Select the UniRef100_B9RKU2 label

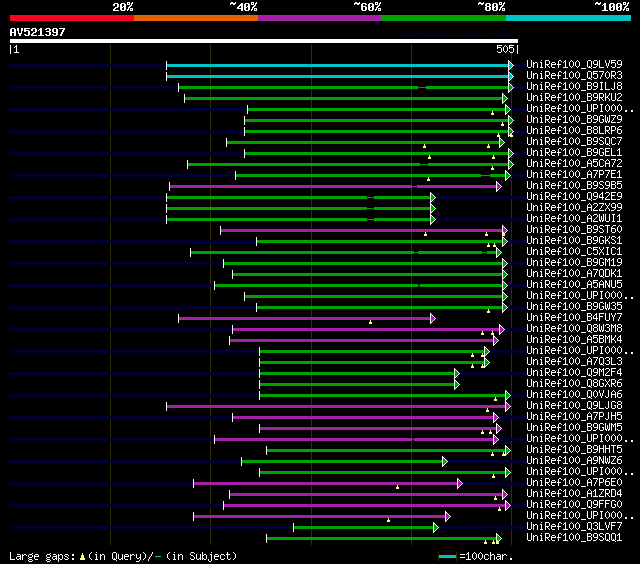pyautogui.click(x=574, y=98)
